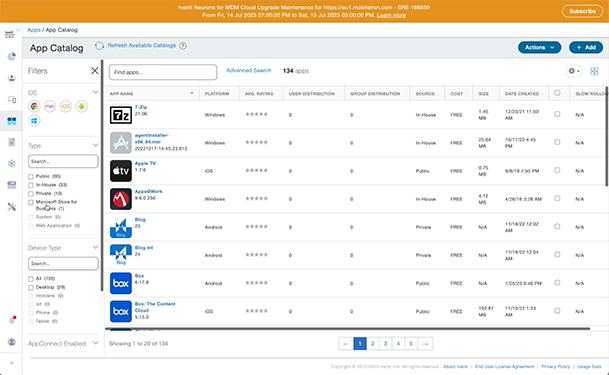Expand the AppConnect Enabled filter section
The width and height of the screenshot is (609, 375).
(x=96, y=343)
